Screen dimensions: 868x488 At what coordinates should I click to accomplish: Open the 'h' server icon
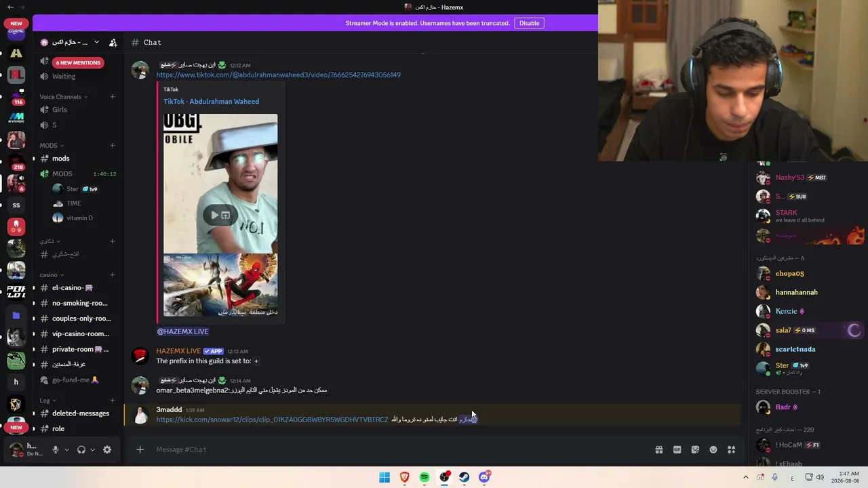16,382
